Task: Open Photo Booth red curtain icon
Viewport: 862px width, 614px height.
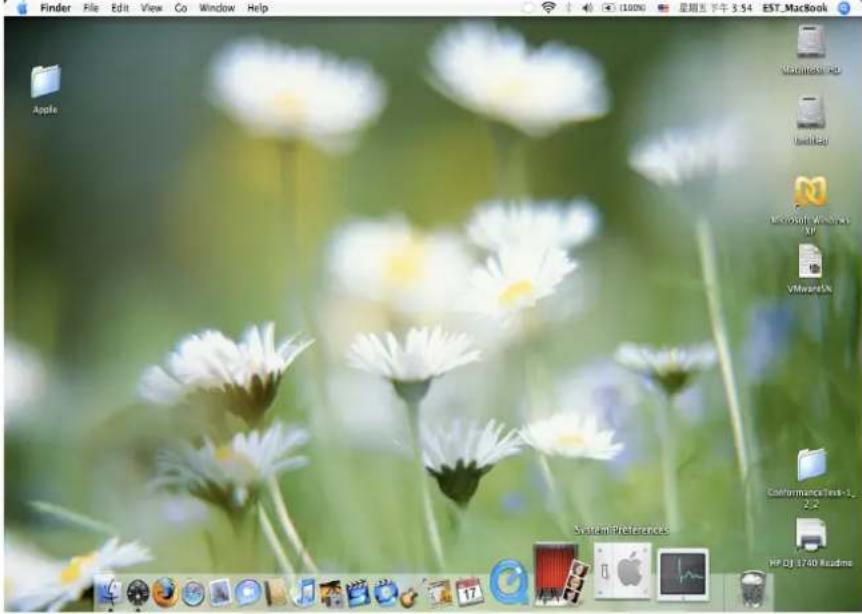Action: pyautogui.click(x=560, y=574)
